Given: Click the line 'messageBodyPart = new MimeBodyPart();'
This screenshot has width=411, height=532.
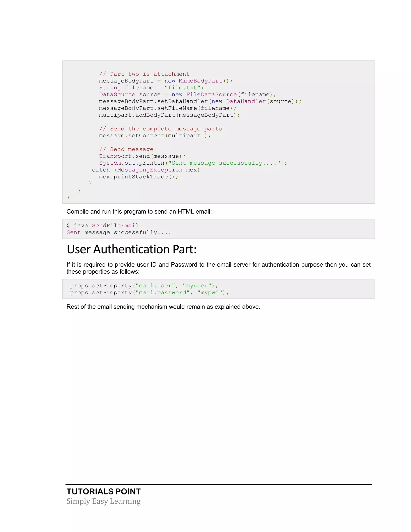Looking at the screenshot, I should pyautogui.click(x=166, y=81).
